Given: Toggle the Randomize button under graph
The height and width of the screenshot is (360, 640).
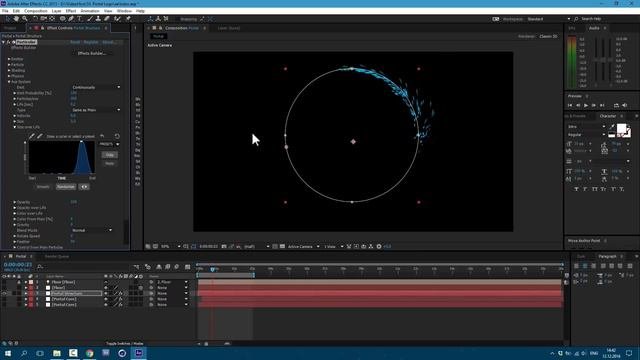Looking at the screenshot, I should 66,187.
